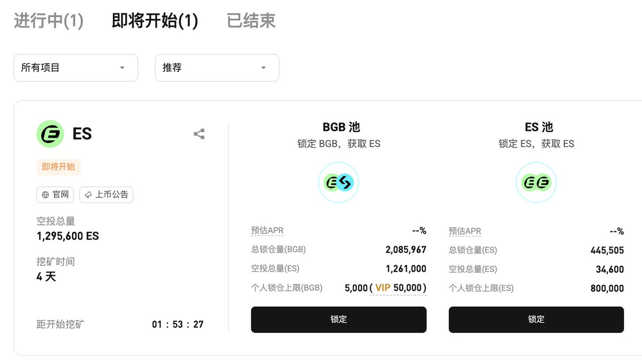Viewport: 642px width, 364px height.
Task: Click 锁定 button in ES pool
Action: point(536,320)
